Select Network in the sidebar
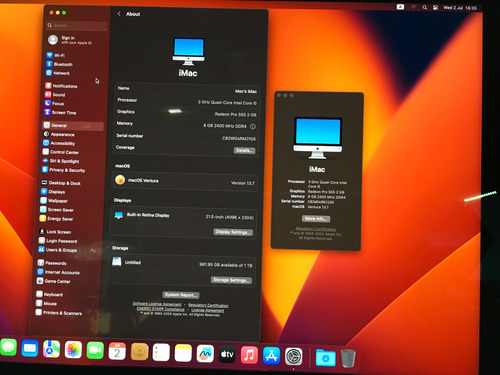The height and width of the screenshot is (375, 500). pos(58,73)
